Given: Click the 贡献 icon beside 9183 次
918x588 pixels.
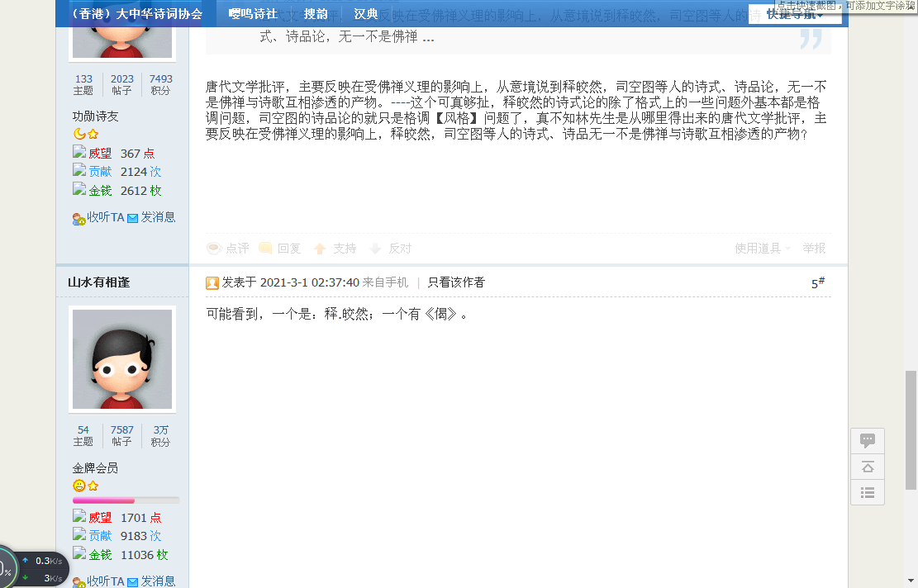Looking at the screenshot, I should coord(79,534).
